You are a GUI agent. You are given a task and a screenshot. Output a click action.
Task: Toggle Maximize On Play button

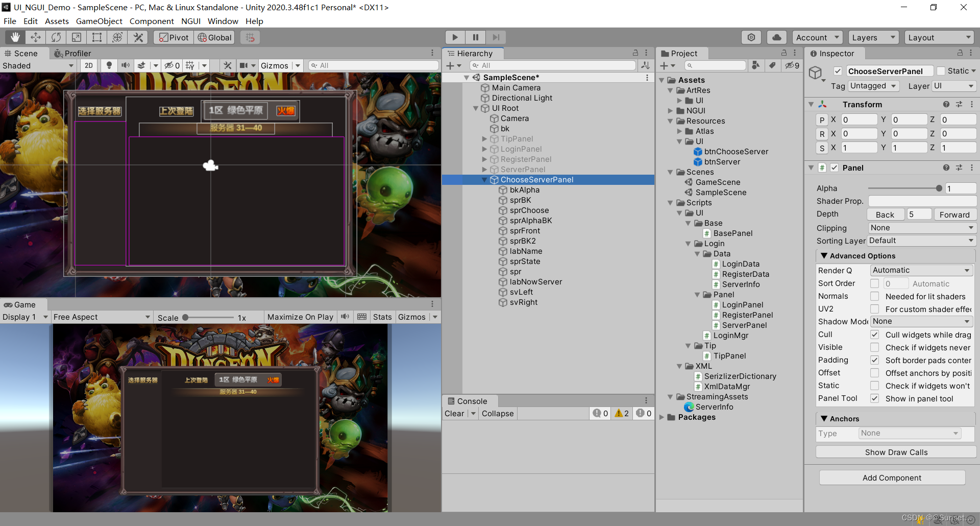click(x=300, y=317)
